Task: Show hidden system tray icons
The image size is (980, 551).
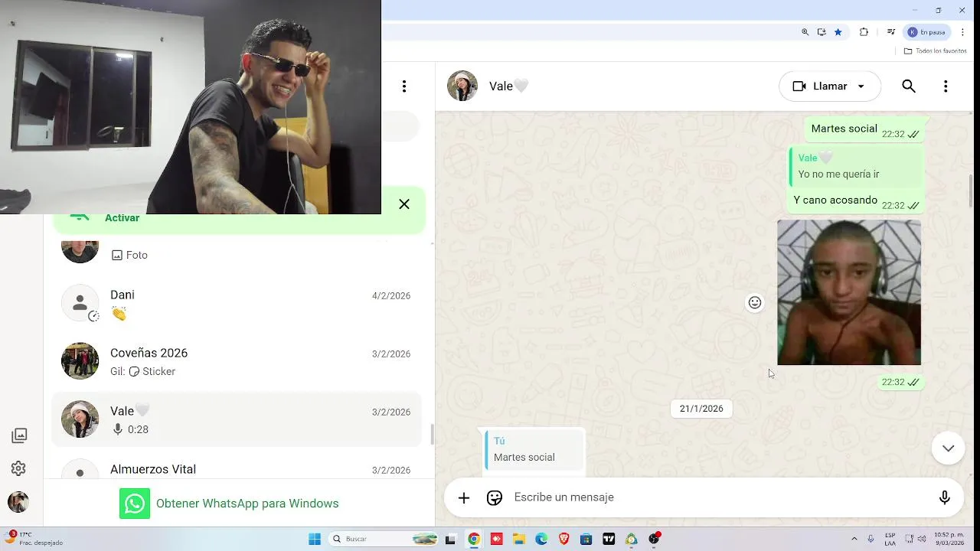Action: (x=855, y=539)
